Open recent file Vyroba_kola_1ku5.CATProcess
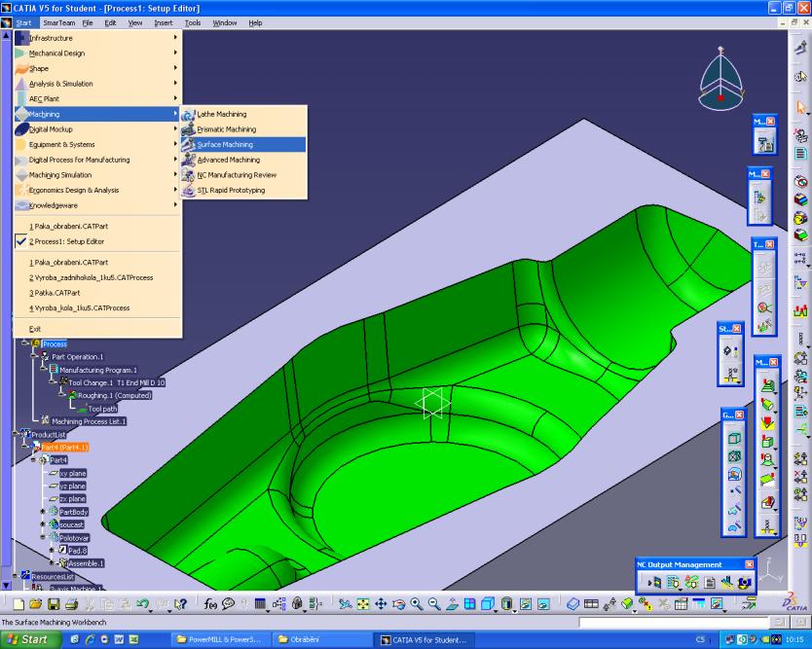This screenshot has height=649, width=812. 97,307
